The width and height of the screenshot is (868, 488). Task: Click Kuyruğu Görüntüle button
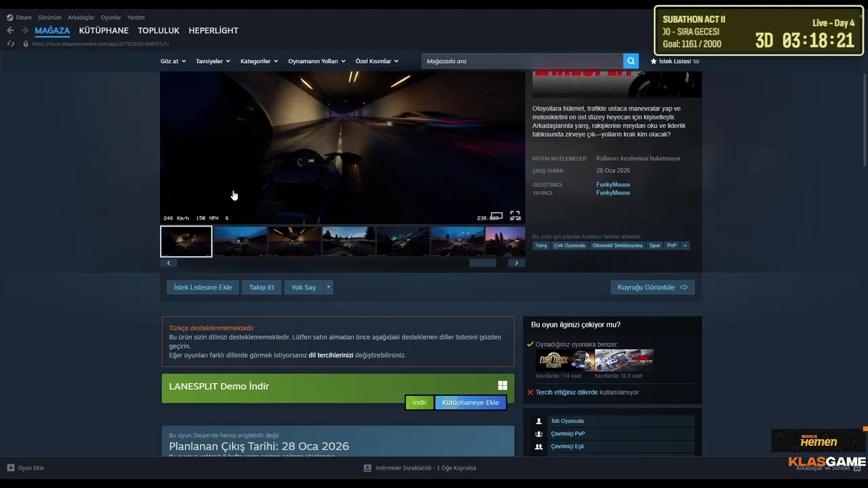tap(652, 287)
